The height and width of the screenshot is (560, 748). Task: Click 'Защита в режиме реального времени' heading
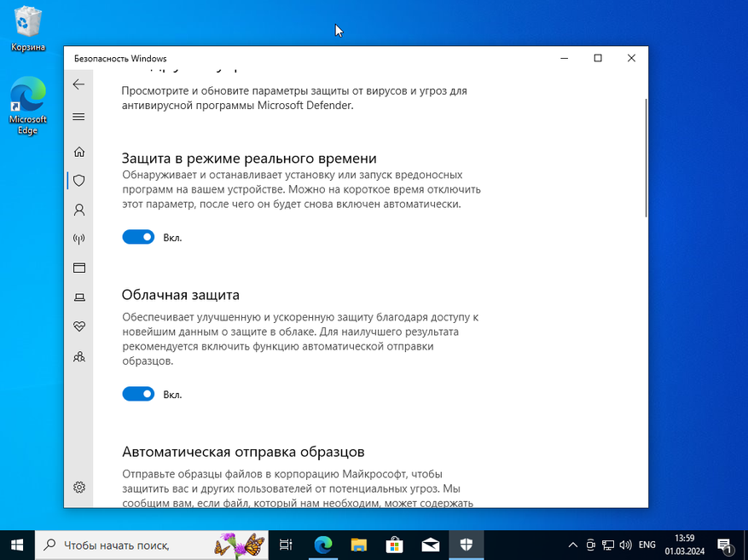tap(249, 159)
